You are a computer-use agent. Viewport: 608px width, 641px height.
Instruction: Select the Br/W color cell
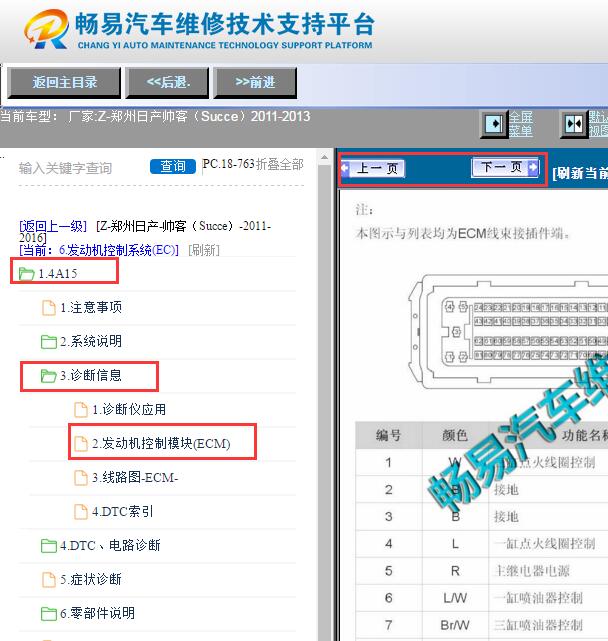click(455, 625)
